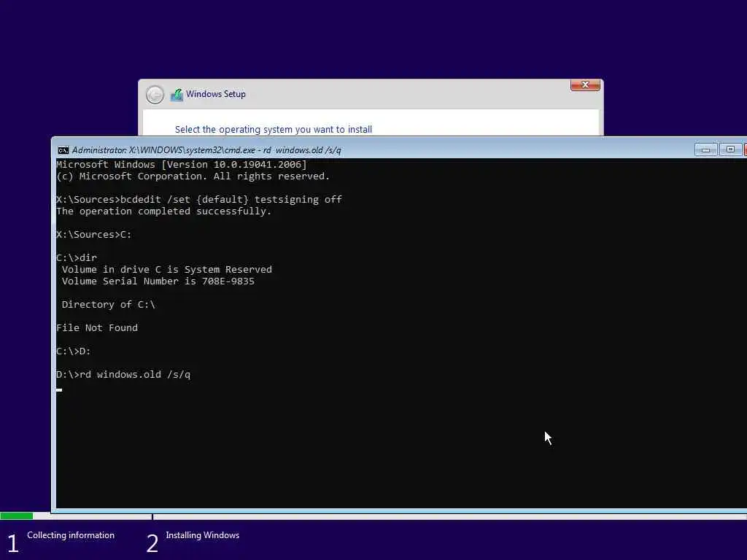Minimize the command prompt window
This screenshot has height=560, width=747.
click(705, 150)
